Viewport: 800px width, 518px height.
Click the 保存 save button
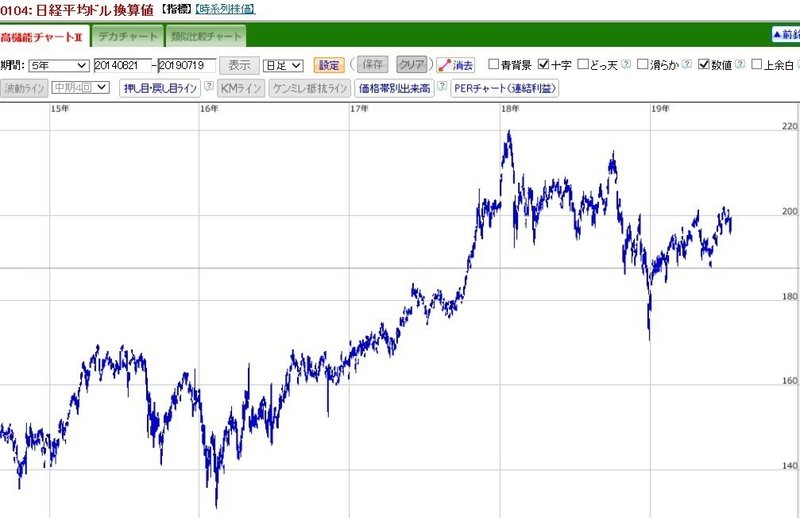click(x=372, y=64)
